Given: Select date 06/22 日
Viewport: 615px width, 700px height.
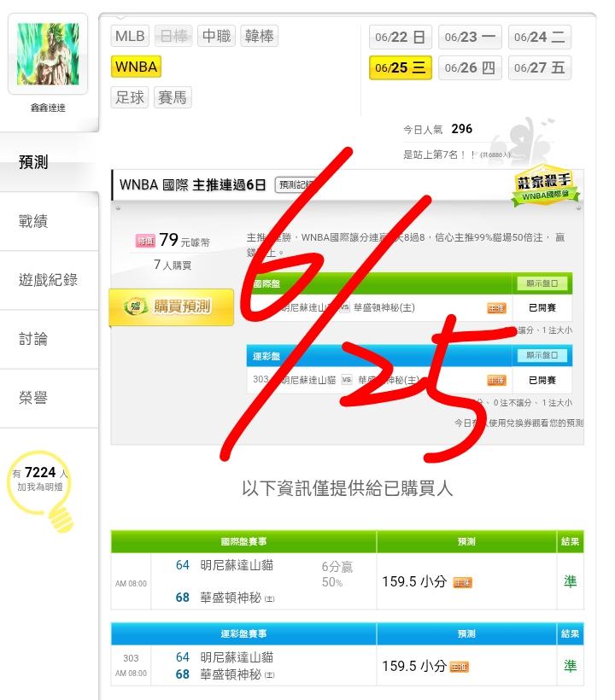Looking at the screenshot, I should 400,37.
